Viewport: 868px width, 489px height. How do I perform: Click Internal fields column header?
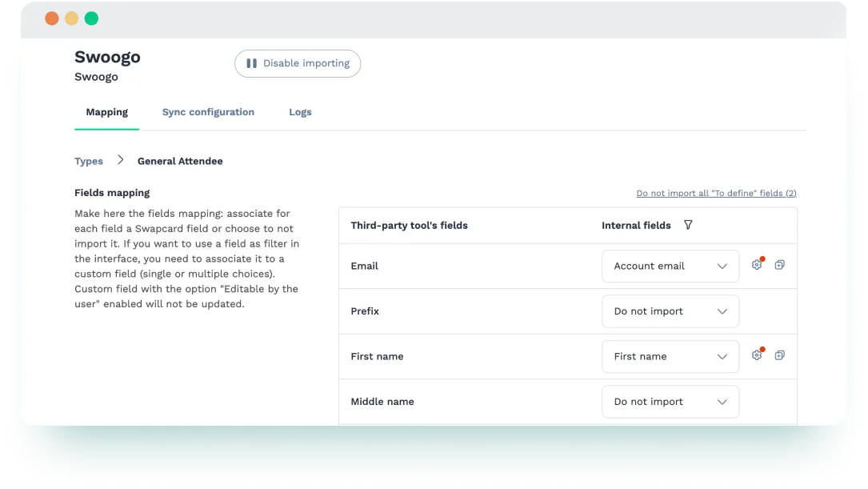click(x=636, y=226)
